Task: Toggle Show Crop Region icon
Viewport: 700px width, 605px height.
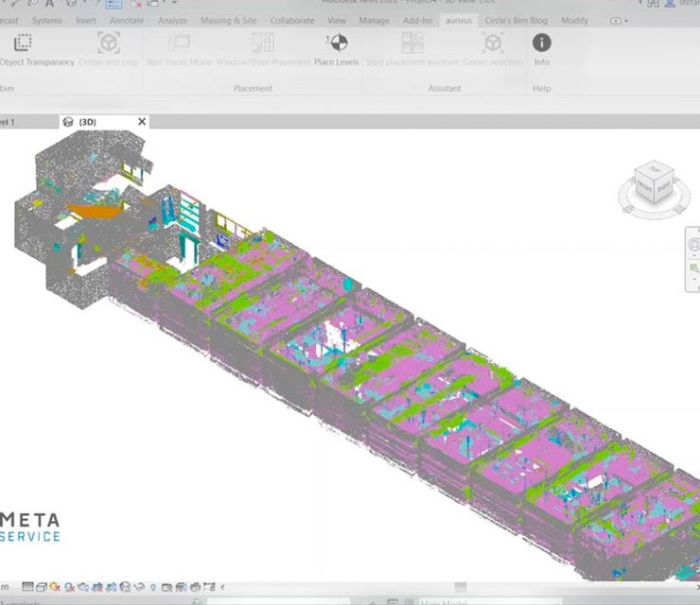Action: click(x=112, y=587)
